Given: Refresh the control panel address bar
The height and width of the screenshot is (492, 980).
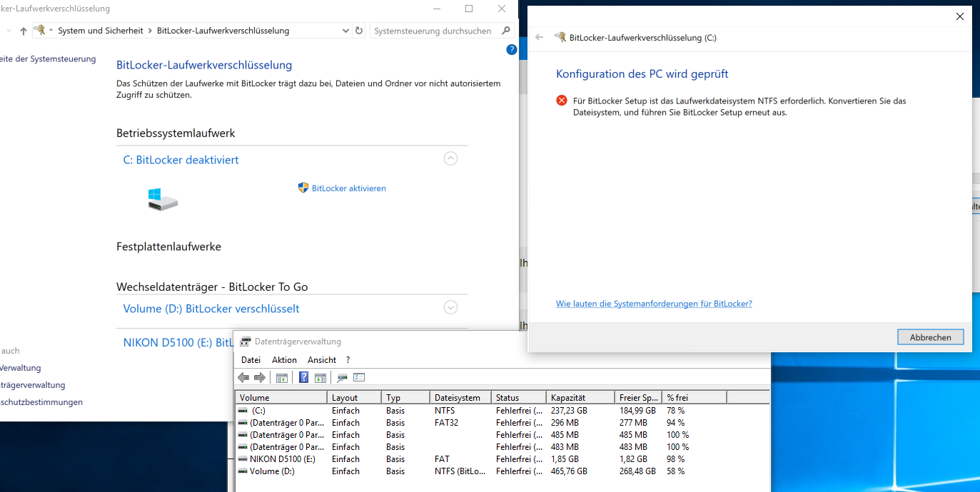Looking at the screenshot, I should [x=359, y=31].
